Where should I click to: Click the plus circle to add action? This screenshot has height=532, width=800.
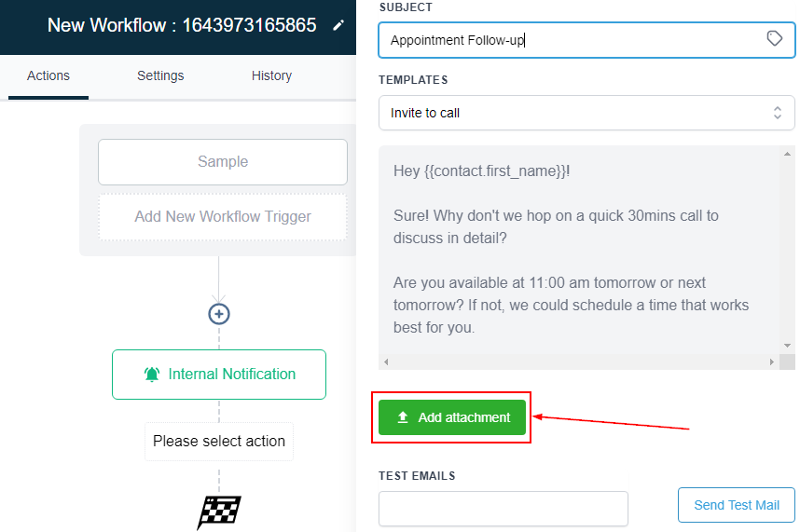coord(219,314)
